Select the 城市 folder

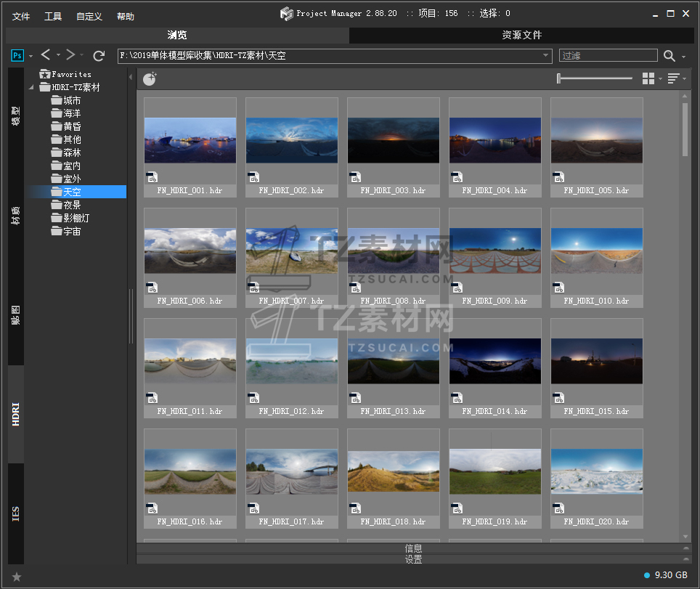coord(66,100)
